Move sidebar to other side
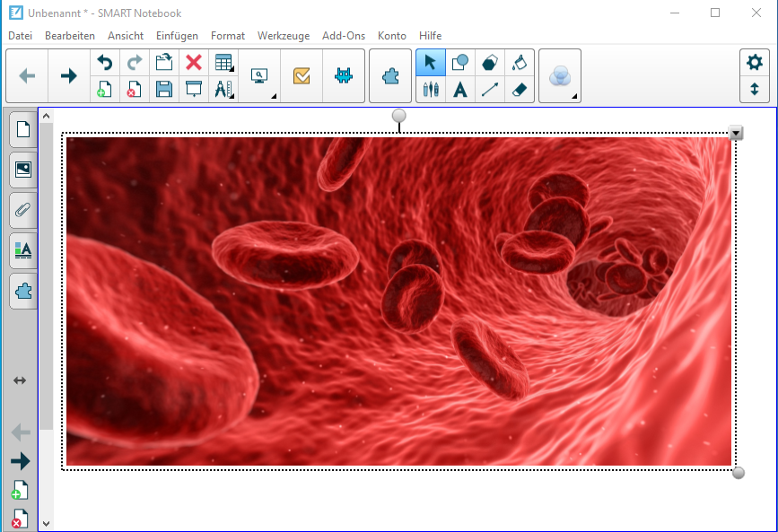This screenshot has width=778, height=532. coord(20,380)
